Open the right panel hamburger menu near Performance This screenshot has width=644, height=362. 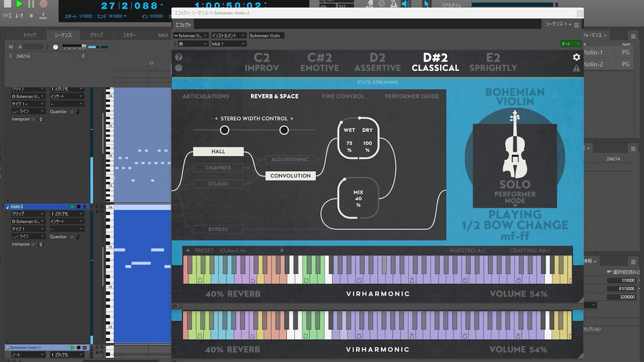[633, 36]
